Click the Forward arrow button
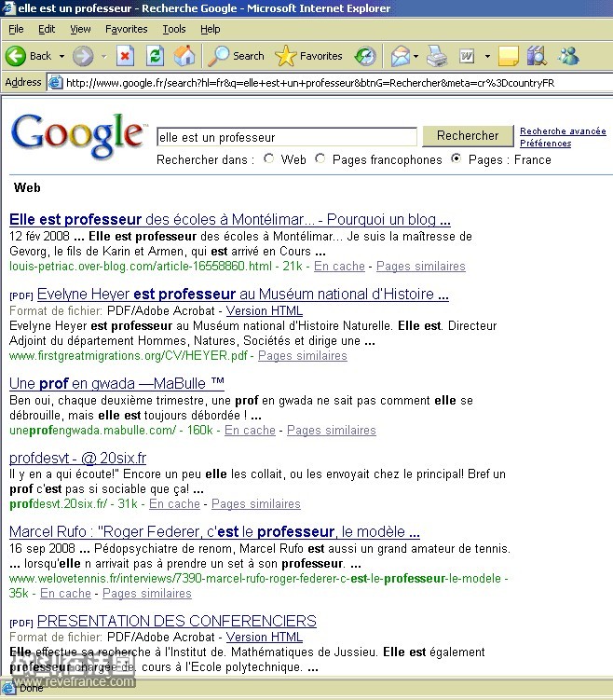 pyautogui.click(x=83, y=56)
